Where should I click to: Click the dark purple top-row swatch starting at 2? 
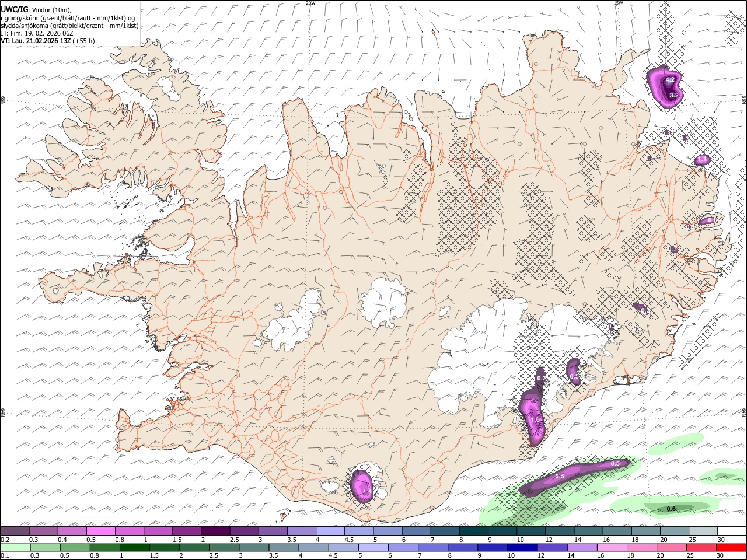[215, 531]
